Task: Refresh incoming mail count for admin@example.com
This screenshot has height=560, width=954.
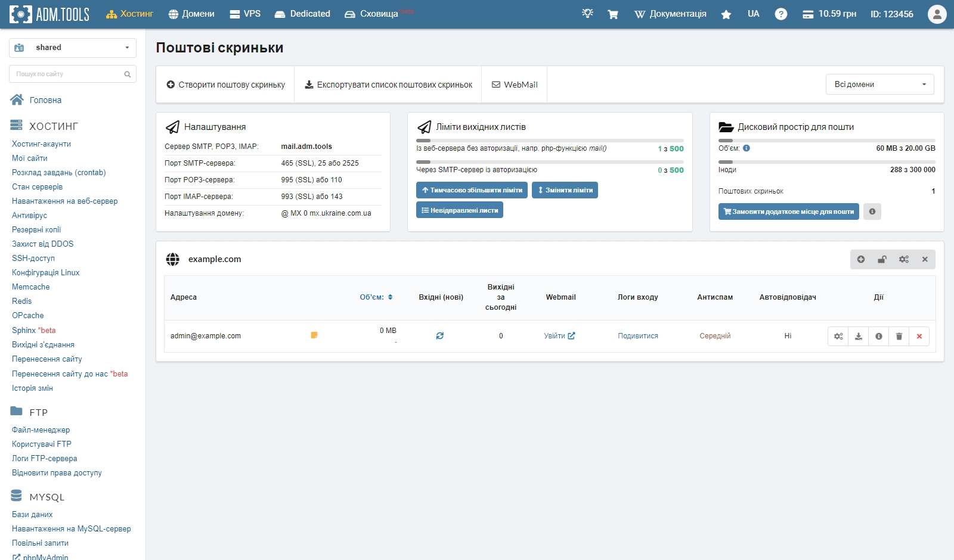Action: [439, 336]
